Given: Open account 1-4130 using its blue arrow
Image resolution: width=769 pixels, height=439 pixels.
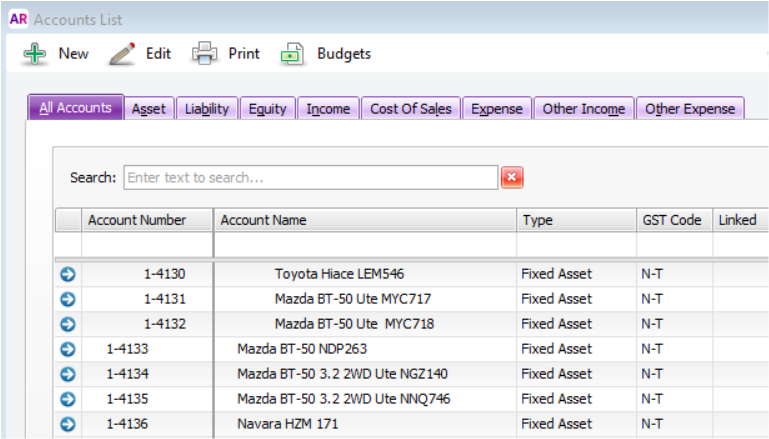Looking at the screenshot, I should (x=68, y=273).
